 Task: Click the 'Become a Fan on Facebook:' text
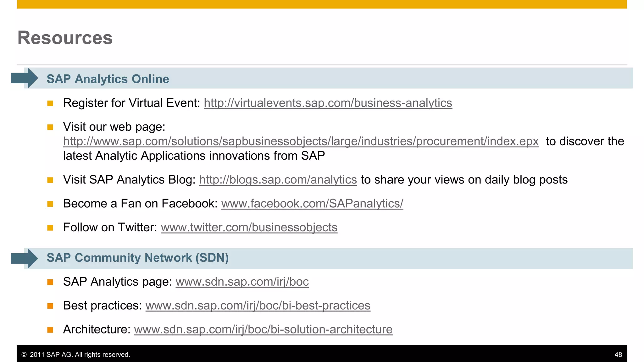tap(140, 204)
